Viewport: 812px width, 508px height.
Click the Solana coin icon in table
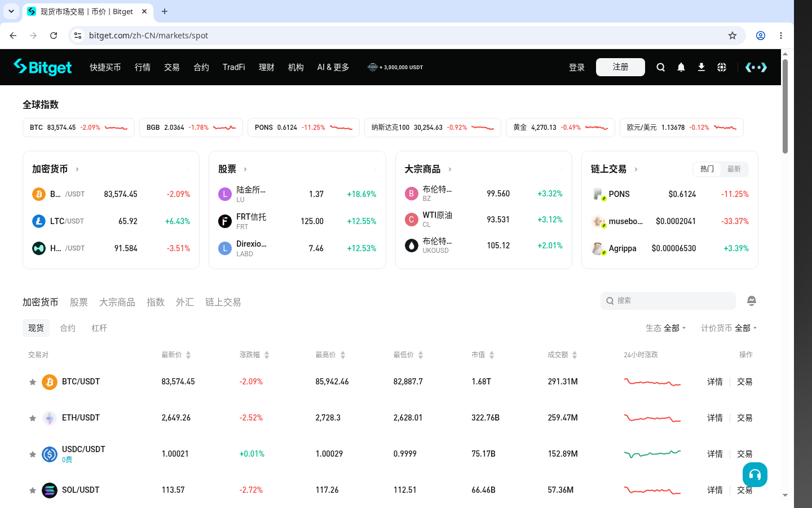tap(50, 491)
